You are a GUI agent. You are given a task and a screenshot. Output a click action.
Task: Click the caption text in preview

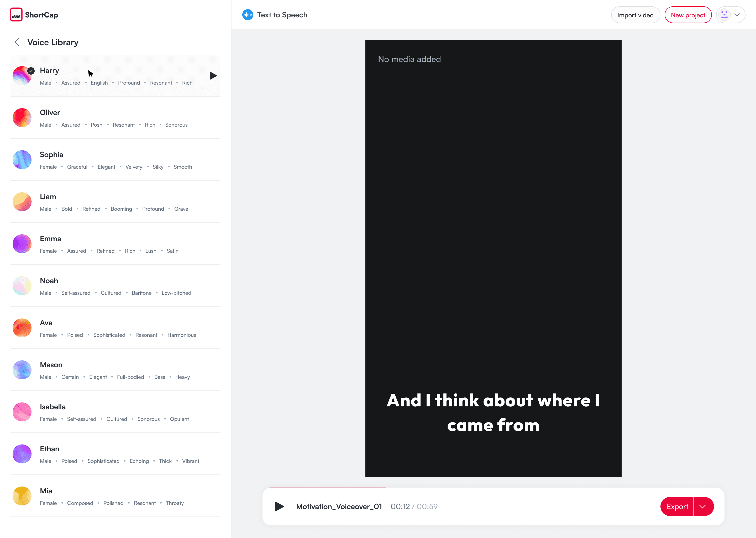tap(493, 412)
